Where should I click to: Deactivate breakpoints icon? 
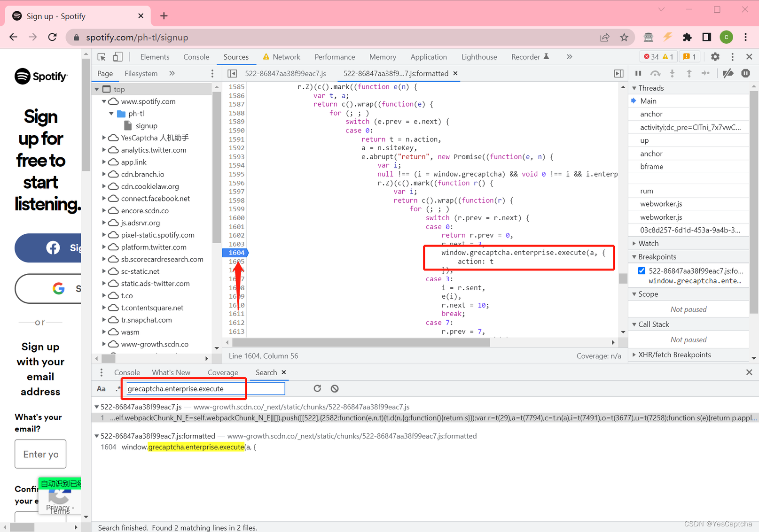tap(728, 73)
